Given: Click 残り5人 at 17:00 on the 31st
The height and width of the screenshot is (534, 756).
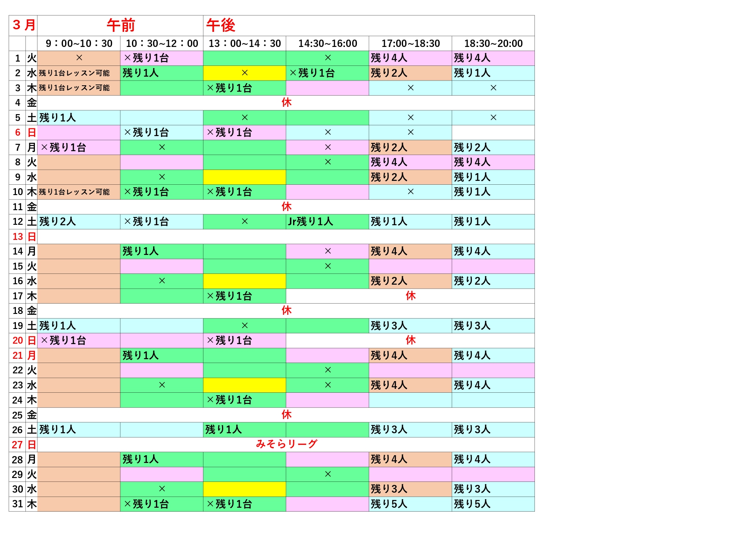Looking at the screenshot, I should pyautogui.click(x=389, y=504).
